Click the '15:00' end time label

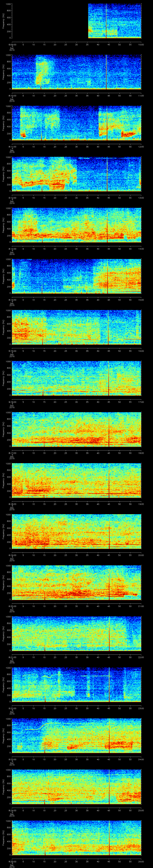pyautogui.click(x=141, y=300)
